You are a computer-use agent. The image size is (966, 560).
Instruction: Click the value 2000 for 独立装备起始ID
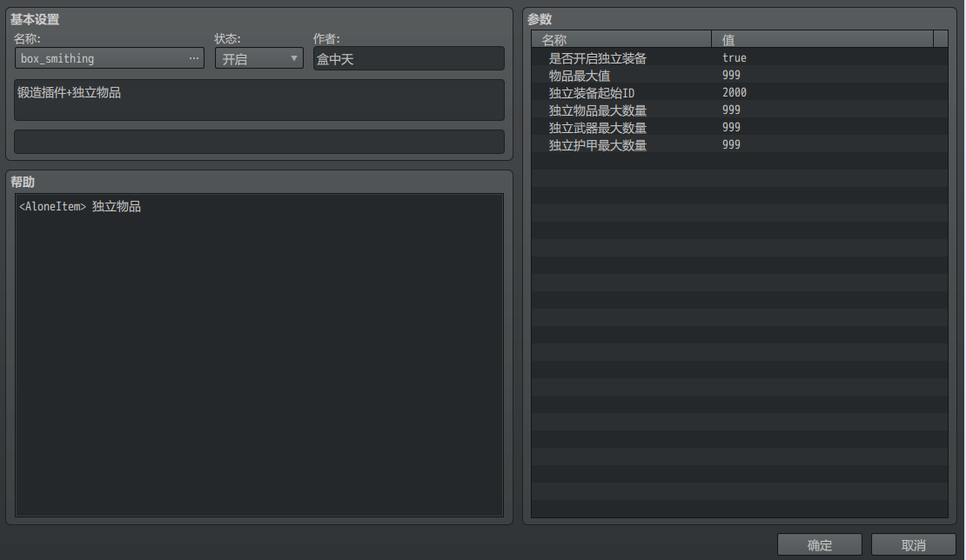(x=734, y=92)
